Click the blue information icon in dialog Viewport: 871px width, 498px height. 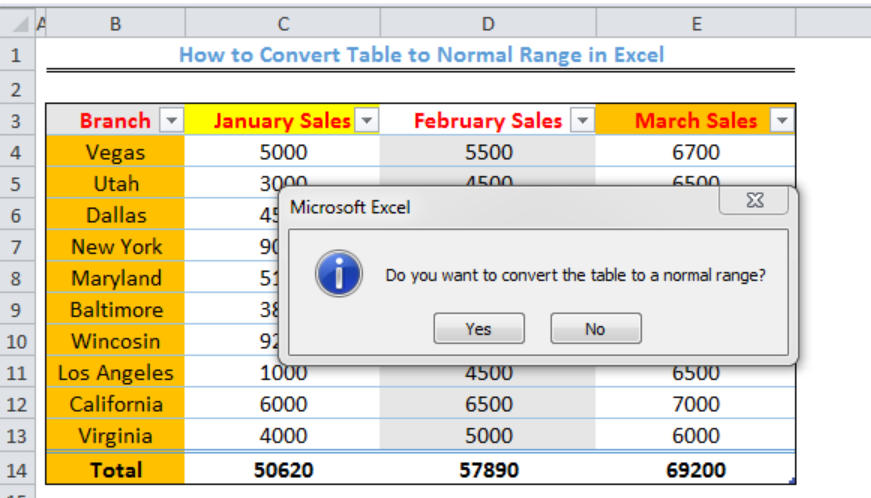(x=339, y=274)
